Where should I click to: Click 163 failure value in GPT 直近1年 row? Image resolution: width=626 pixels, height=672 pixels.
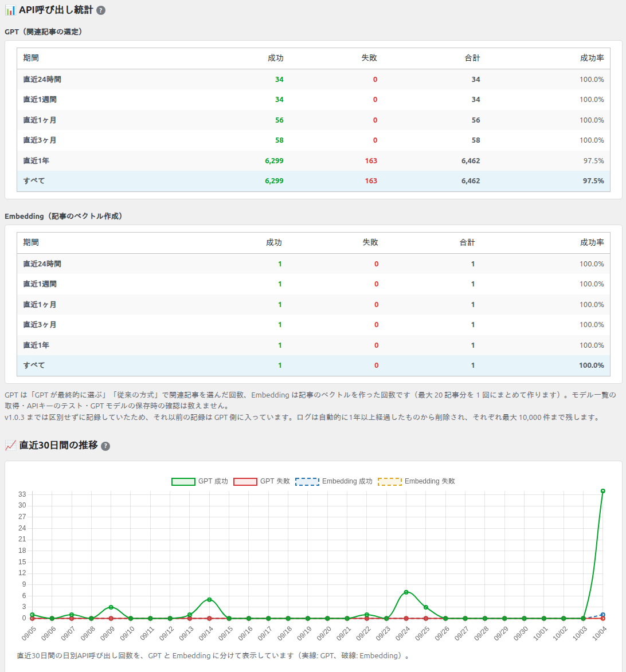[371, 161]
